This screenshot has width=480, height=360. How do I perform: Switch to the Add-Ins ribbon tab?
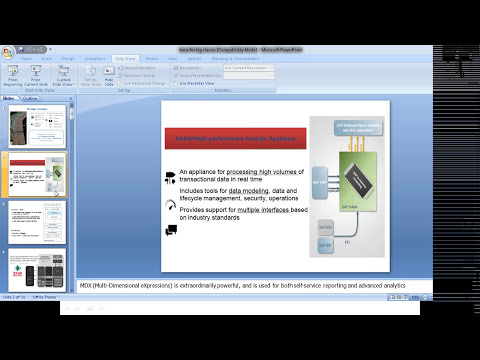195,59
